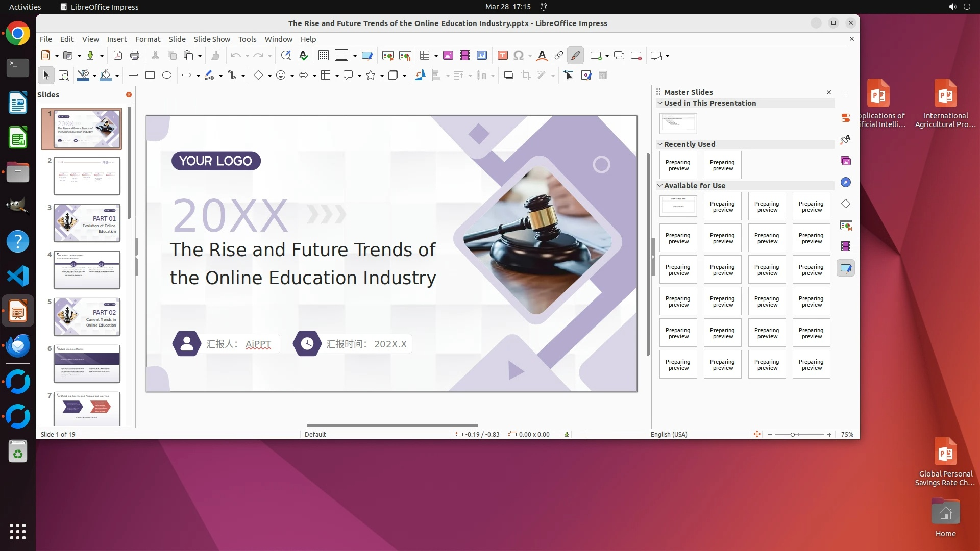This screenshot has height=551, width=980.
Task: Insert a text box
Action: coord(502,56)
